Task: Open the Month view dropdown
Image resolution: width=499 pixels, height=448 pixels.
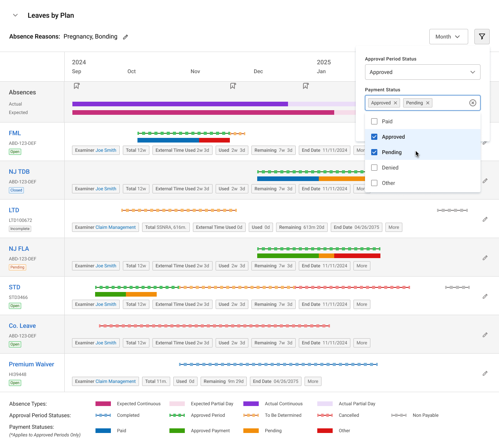Action: point(448,37)
